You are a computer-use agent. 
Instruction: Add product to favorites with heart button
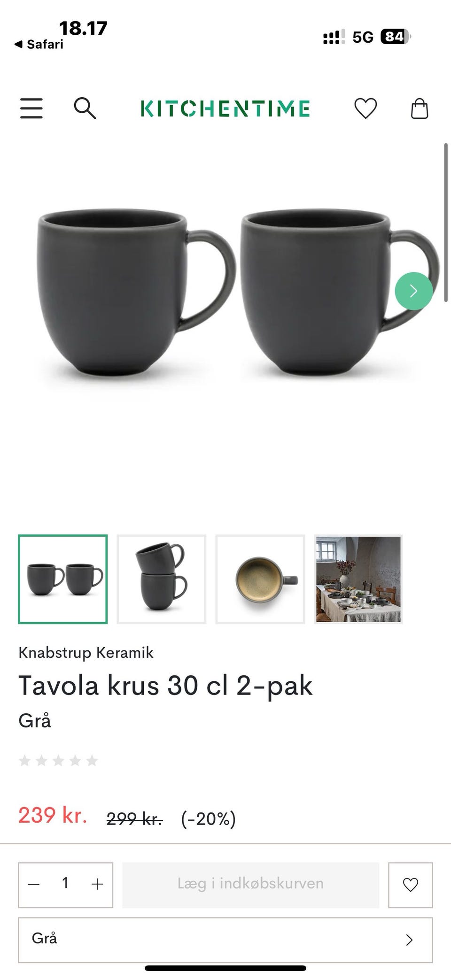coord(410,885)
